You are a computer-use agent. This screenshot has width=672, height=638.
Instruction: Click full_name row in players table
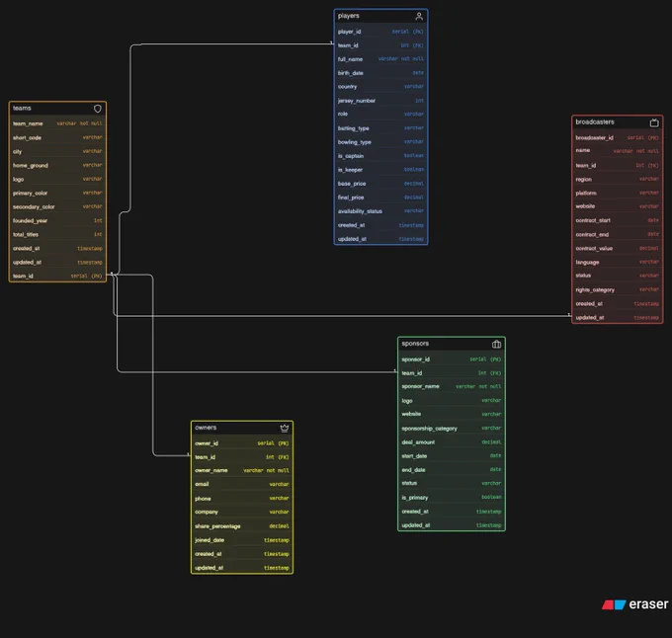[380, 59]
